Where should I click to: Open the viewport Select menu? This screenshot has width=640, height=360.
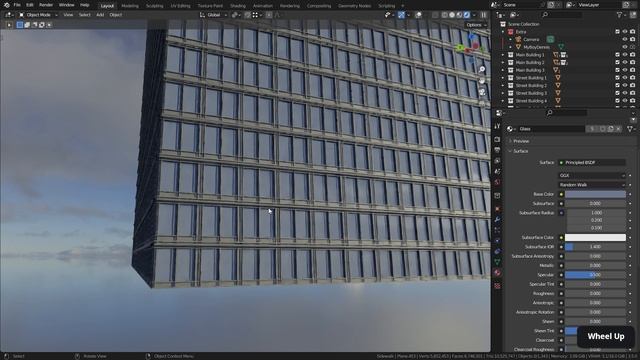(x=84, y=15)
